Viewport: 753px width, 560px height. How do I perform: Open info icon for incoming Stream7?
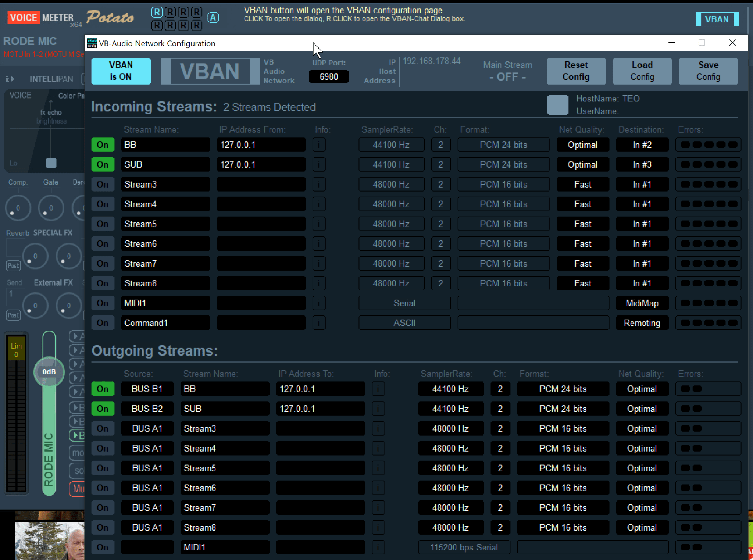pyautogui.click(x=319, y=264)
